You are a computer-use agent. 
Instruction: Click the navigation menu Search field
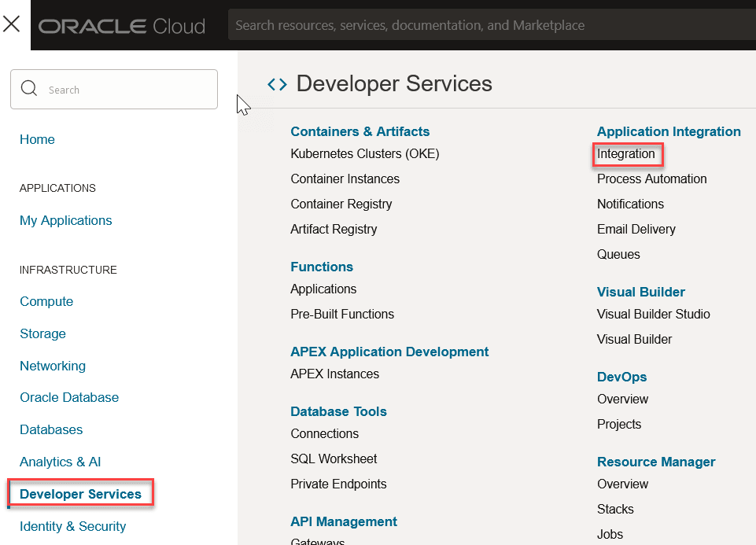tap(126, 90)
